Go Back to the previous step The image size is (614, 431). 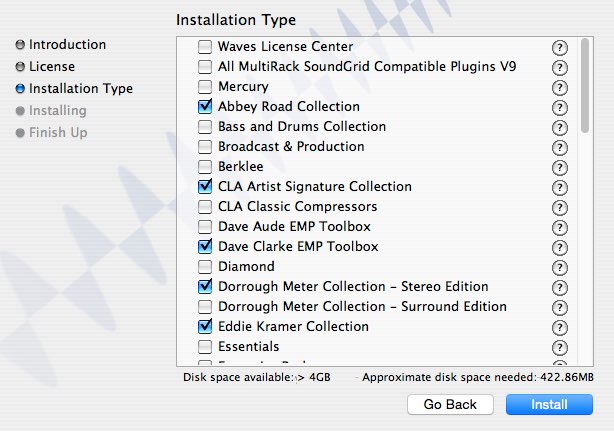450,404
